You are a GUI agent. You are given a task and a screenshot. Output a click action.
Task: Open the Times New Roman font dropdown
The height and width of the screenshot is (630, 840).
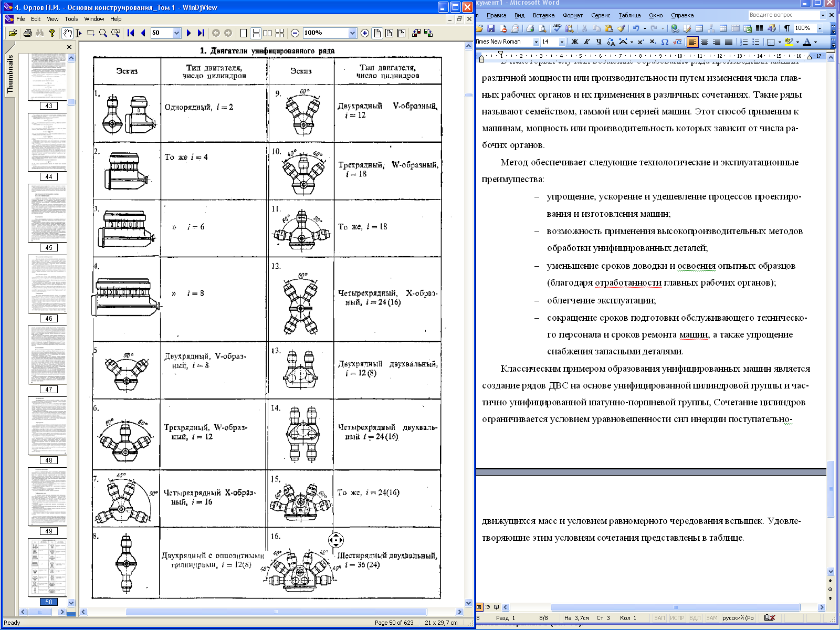coord(536,42)
